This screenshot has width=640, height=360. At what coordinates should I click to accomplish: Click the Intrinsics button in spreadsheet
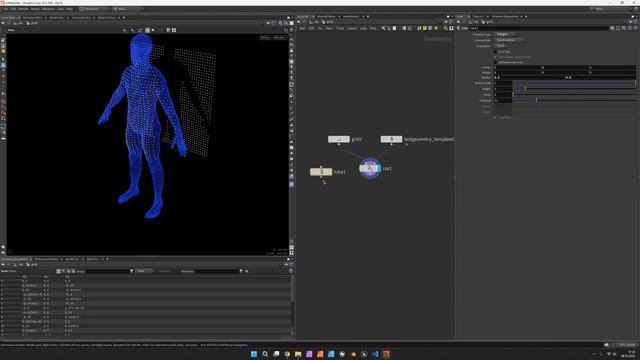(164, 271)
